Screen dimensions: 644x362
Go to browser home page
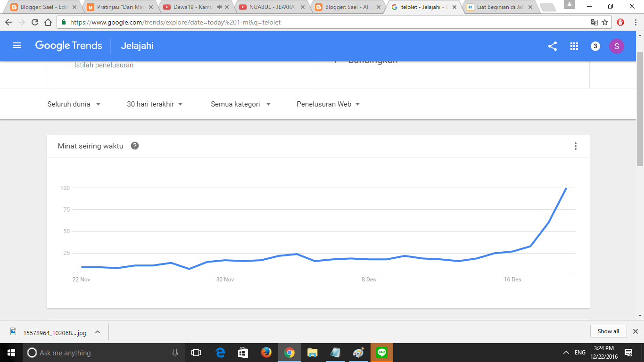pyautogui.click(x=48, y=22)
